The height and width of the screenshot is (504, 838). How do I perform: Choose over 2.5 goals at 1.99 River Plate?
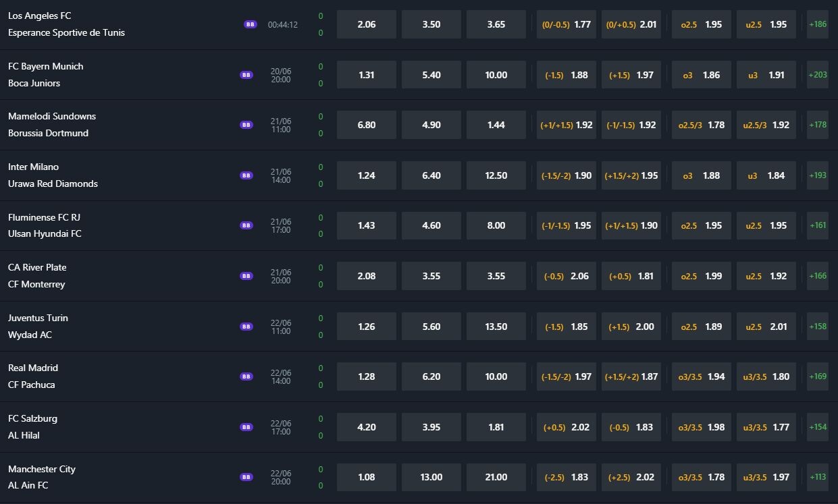[702, 276]
